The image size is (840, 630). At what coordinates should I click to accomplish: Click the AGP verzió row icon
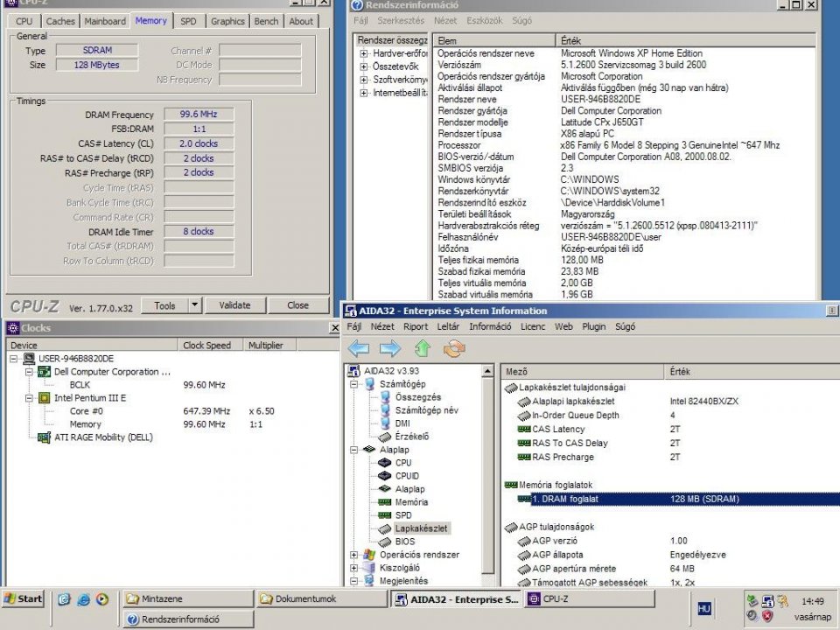523,541
